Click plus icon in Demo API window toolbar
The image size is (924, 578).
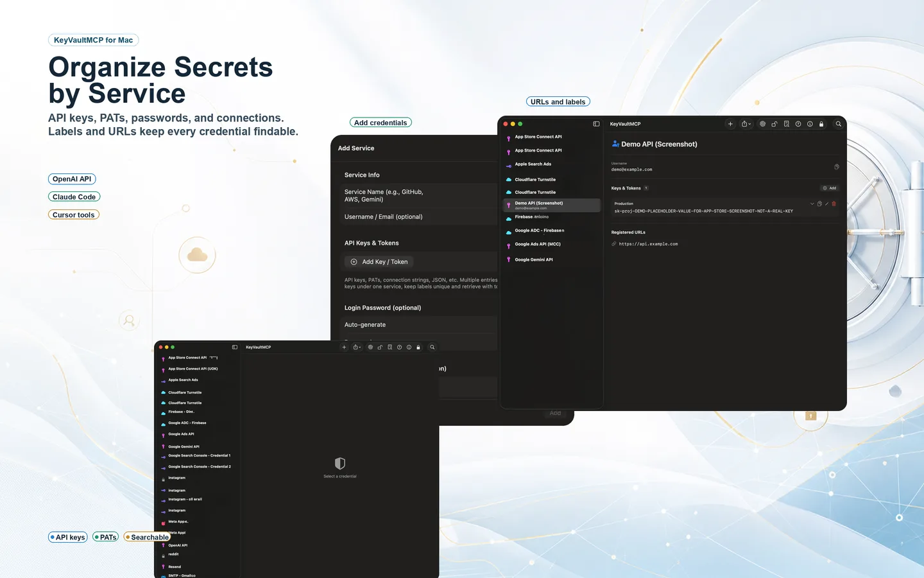click(x=730, y=124)
